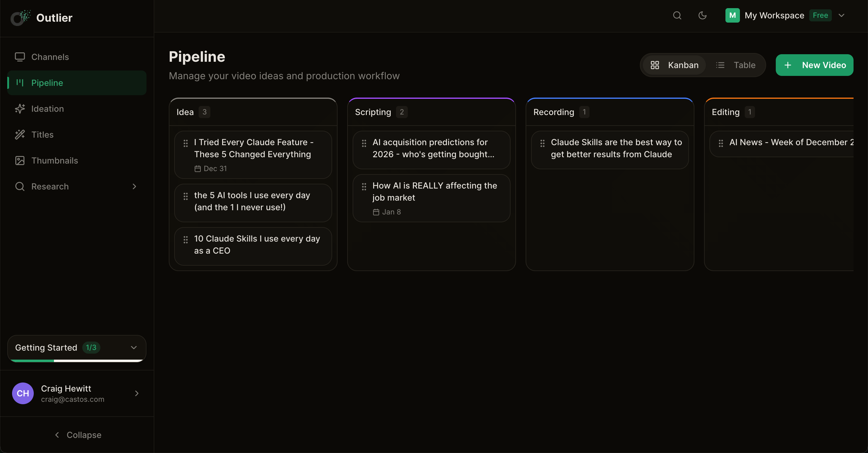Select the Channels monitor icon

(x=20, y=57)
